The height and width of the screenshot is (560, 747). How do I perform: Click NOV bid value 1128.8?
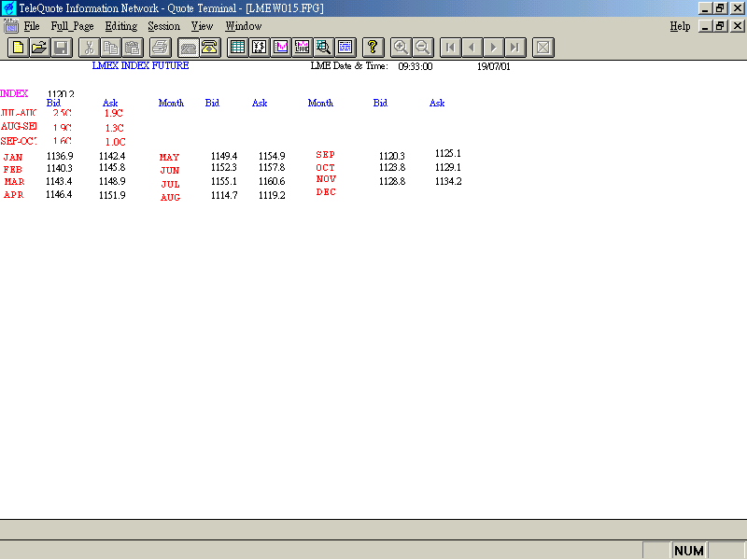coord(392,181)
